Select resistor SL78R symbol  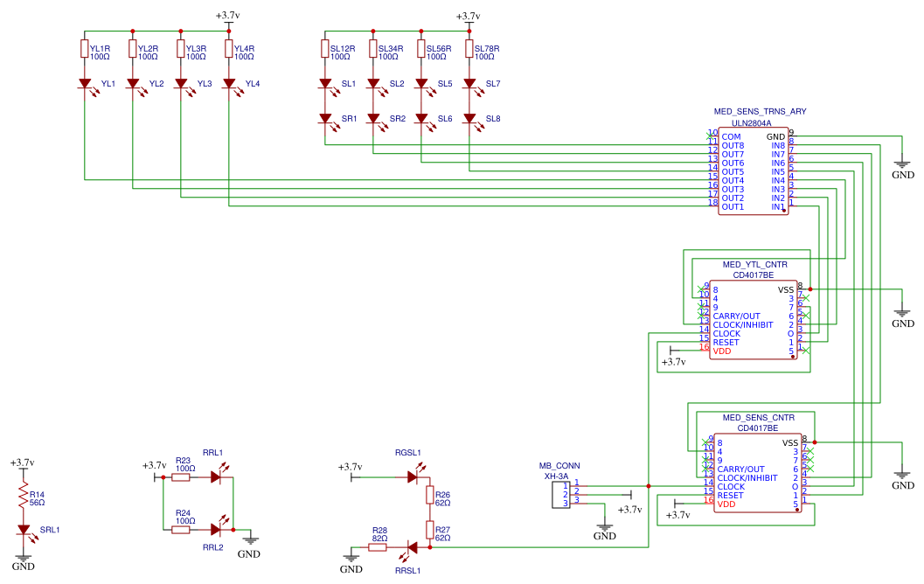coord(469,49)
